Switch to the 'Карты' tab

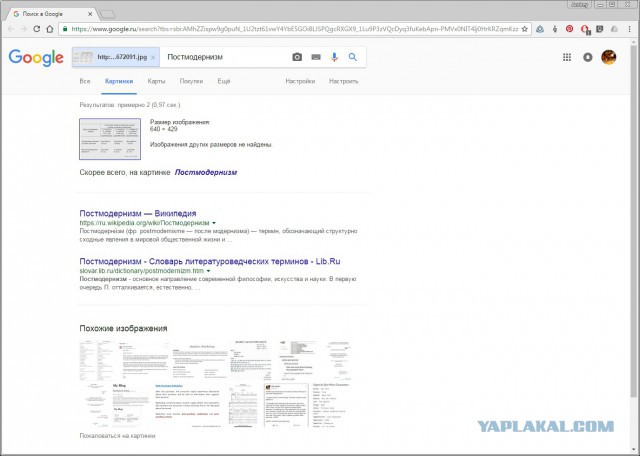point(156,81)
